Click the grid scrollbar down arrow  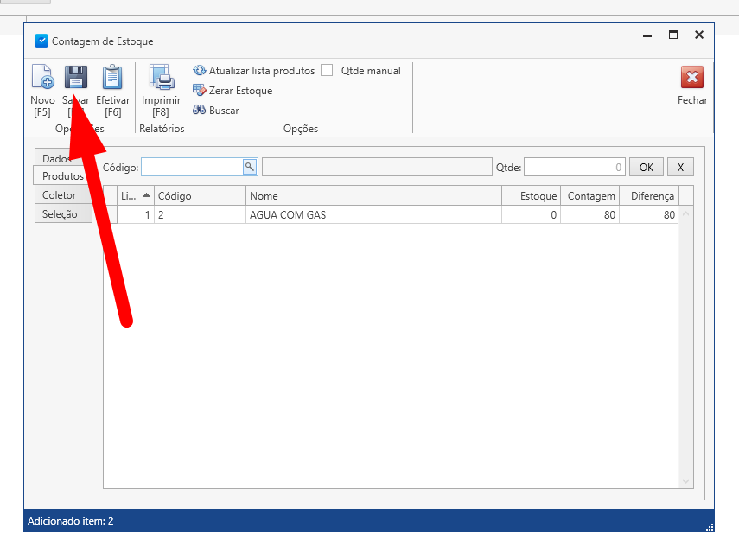point(686,481)
